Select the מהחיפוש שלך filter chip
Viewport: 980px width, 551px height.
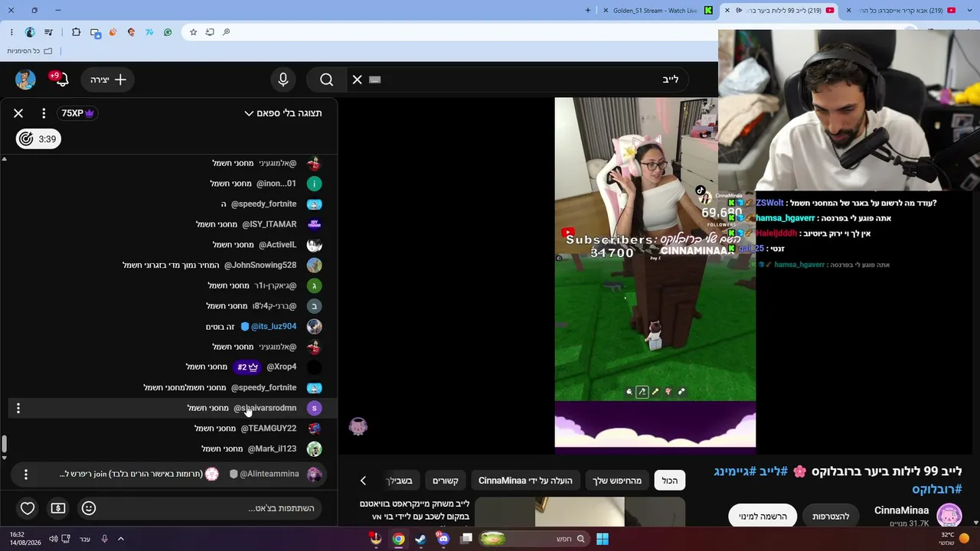click(x=617, y=481)
